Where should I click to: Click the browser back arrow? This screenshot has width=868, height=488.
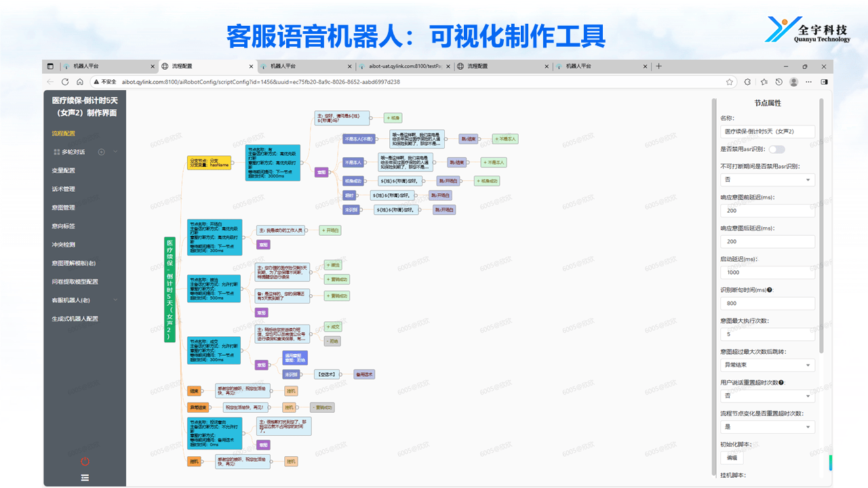tap(50, 82)
